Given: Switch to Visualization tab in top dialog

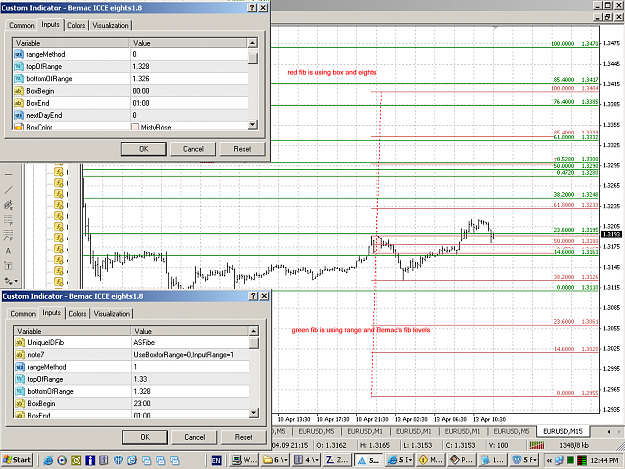Looking at the screenshot, I should point(110,26).
